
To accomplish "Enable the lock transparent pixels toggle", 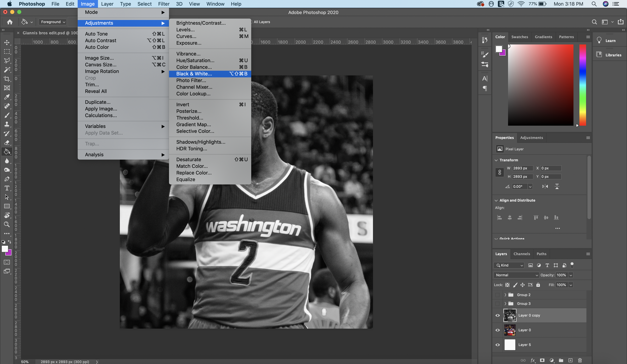I will pyautogui.click(x=507, y=285).
